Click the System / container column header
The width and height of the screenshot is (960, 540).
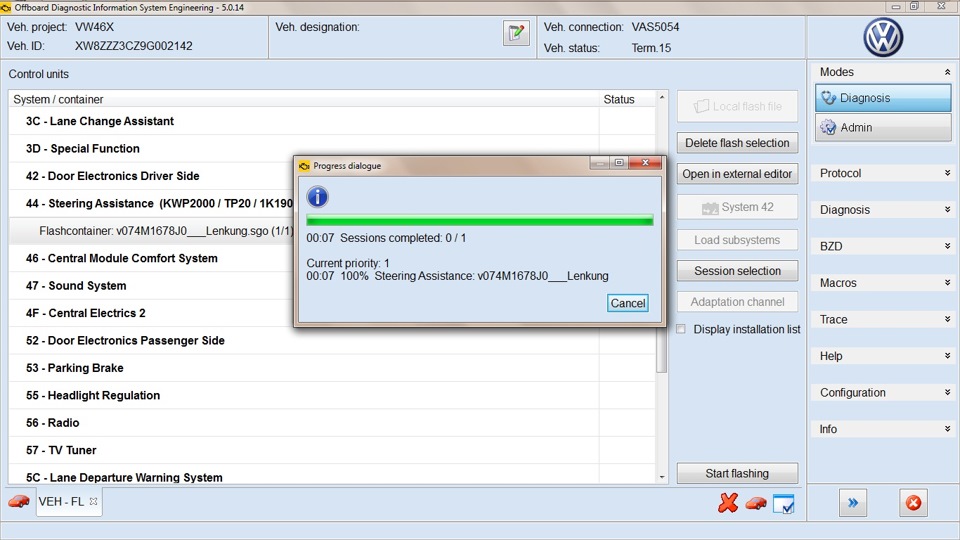(x=304, y=99)
